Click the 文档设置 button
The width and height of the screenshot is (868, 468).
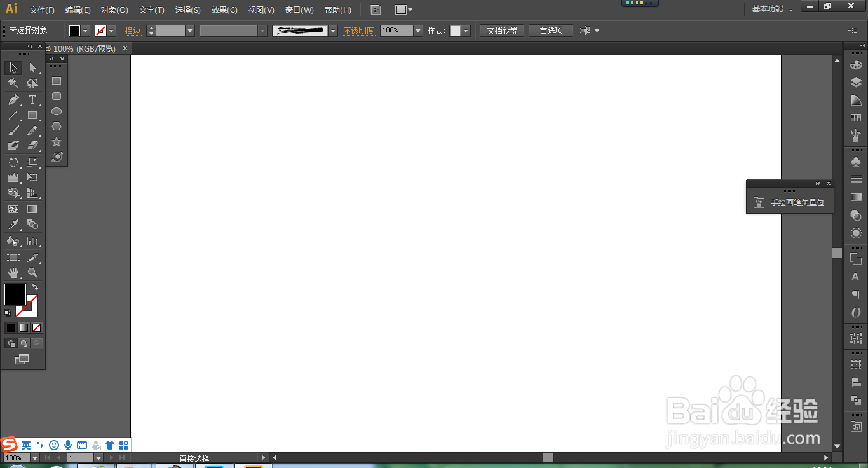click(502, 31)
